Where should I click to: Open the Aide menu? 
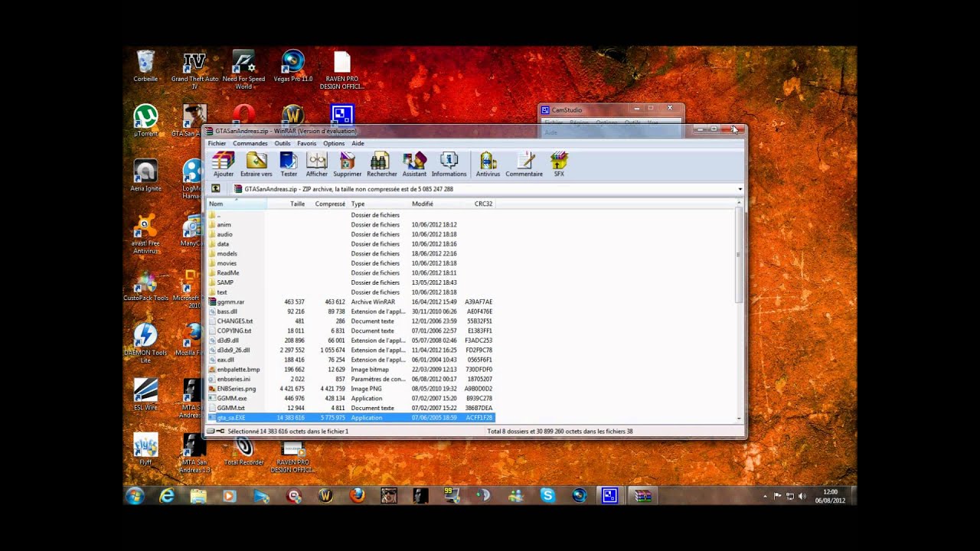(358, 143)
